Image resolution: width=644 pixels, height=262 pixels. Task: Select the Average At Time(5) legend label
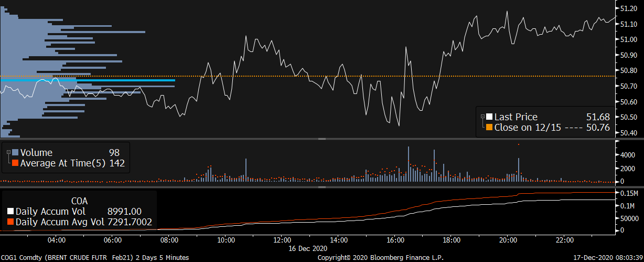pyautogui.click(x=63, y=163)
